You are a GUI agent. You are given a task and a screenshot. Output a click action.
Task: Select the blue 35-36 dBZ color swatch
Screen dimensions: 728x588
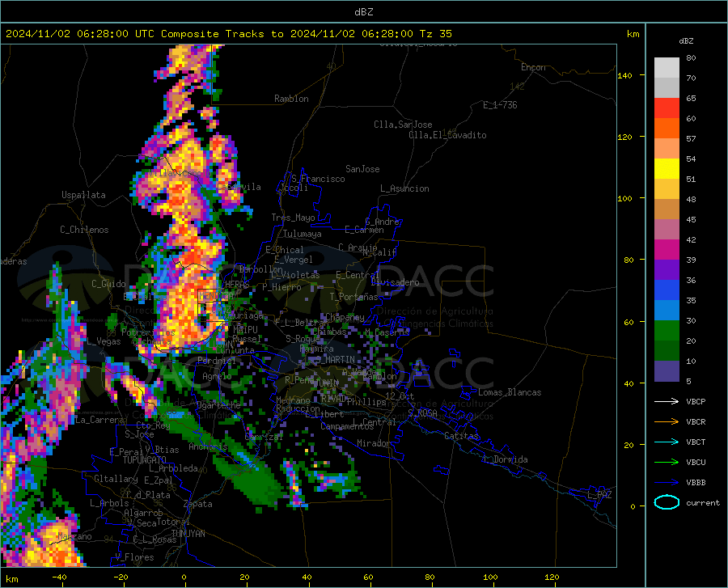[667, 290]
